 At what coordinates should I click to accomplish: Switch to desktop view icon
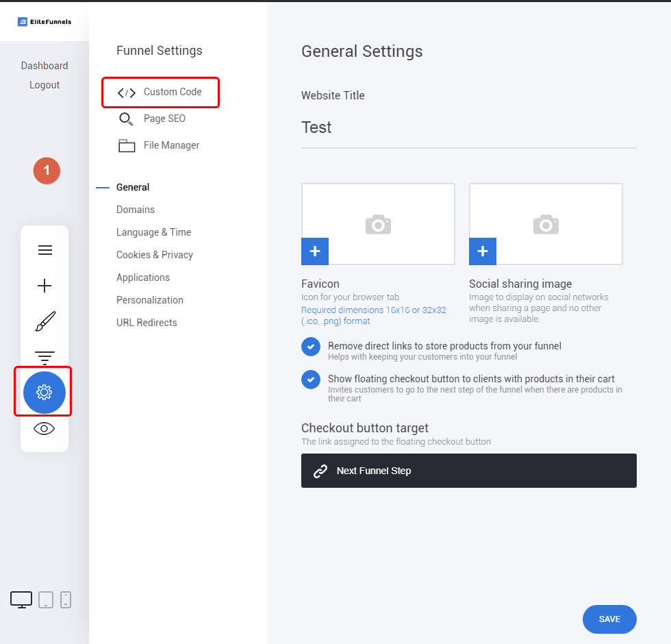[21, 600]
